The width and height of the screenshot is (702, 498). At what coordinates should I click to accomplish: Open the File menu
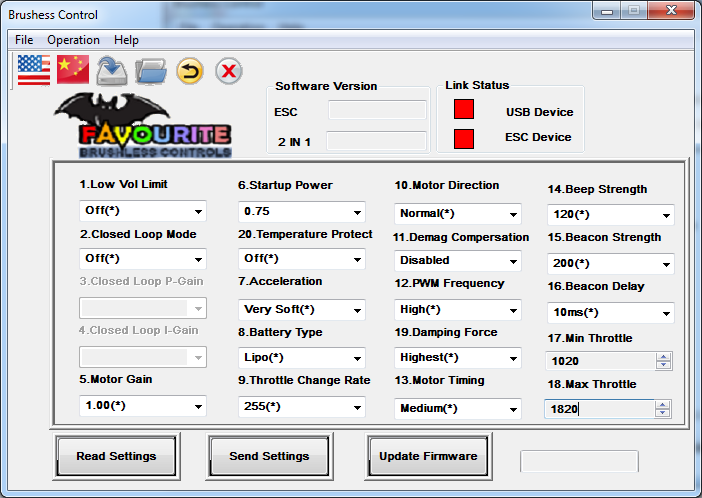[24, 40]
